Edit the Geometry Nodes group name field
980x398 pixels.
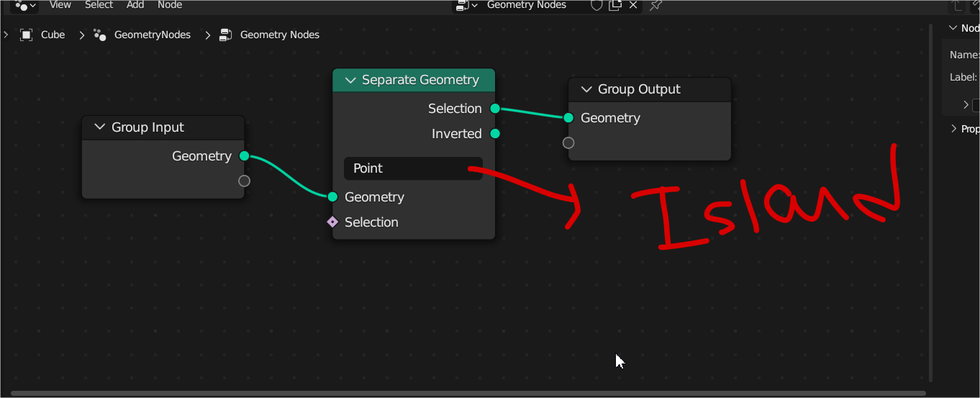click(x=532, y=5)
